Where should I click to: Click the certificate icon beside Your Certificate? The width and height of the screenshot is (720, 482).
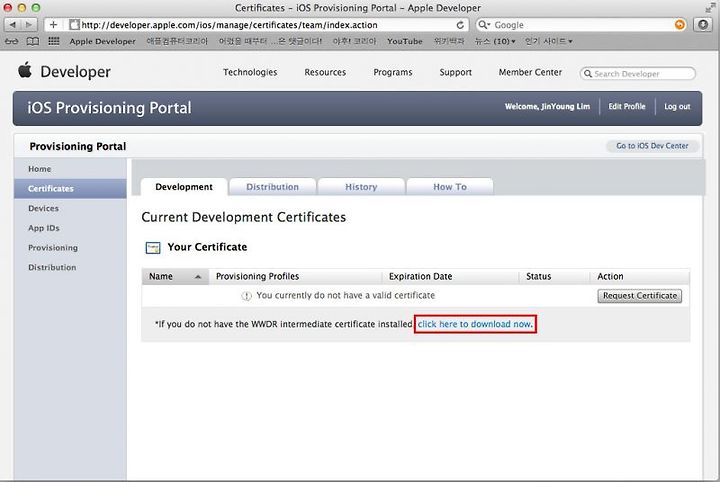click(153, 248)
